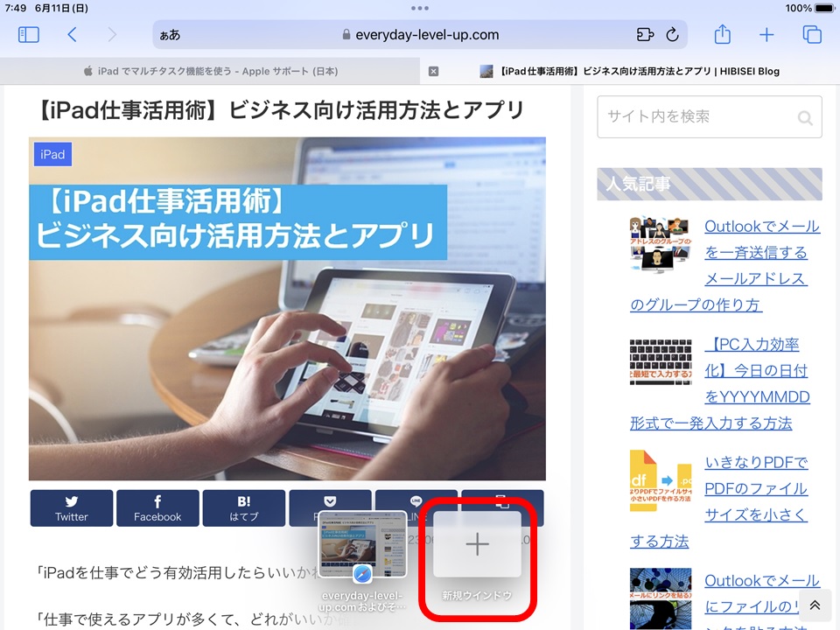Image resolution: width=840 pixels, height=630 pixels.
Task: Share the article via the LINE button
Action: [416, 500]
